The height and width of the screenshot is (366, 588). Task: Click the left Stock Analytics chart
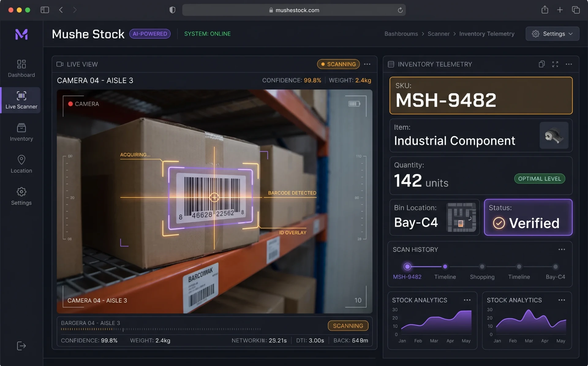coord(436,322)
